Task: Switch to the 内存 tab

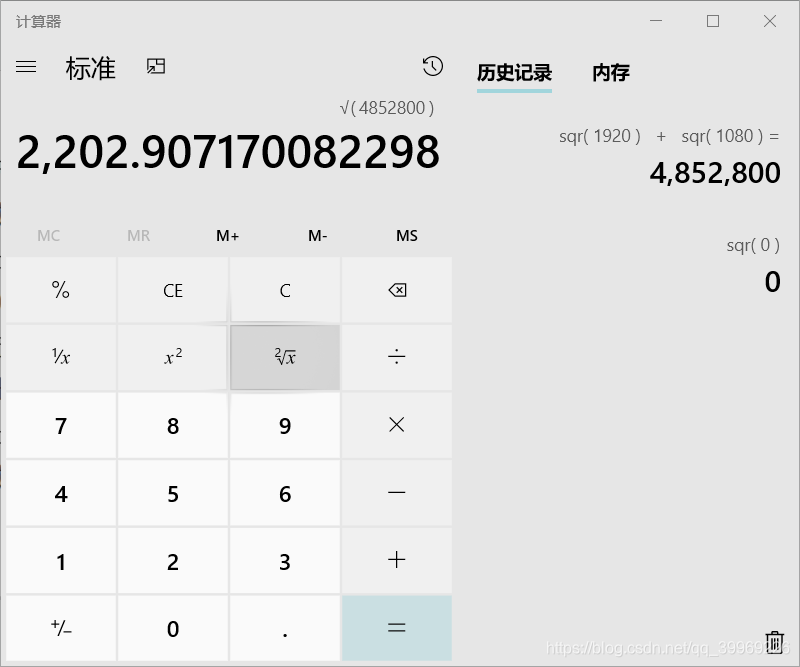Action: (x=610, y=73)
